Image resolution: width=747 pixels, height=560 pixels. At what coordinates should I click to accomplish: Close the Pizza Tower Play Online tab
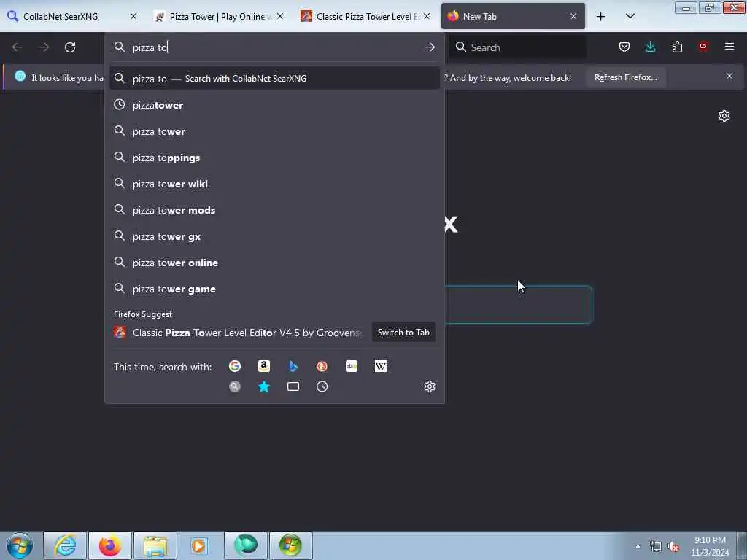click(x=280, y=17)
